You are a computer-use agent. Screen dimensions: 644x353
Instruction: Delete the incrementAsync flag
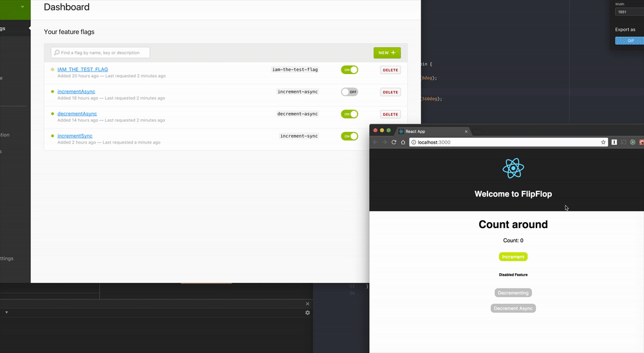click(x=390, y=92)
